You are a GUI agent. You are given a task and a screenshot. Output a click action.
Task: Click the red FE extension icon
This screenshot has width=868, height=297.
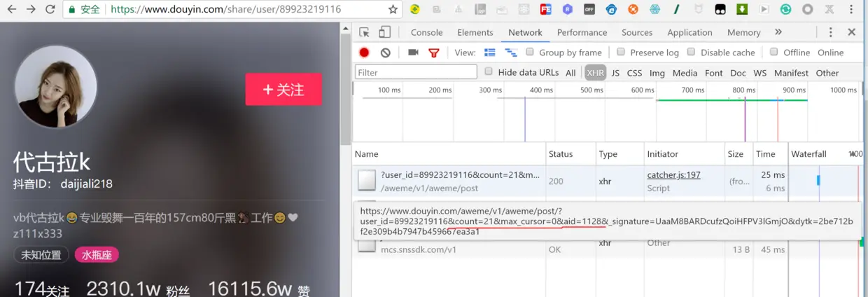[x=546, y=10]
